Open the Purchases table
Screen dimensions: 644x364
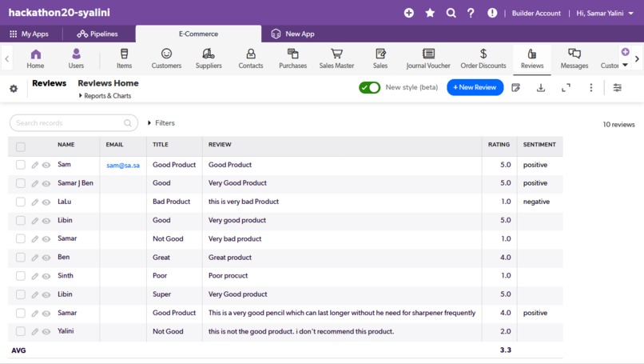293,58
